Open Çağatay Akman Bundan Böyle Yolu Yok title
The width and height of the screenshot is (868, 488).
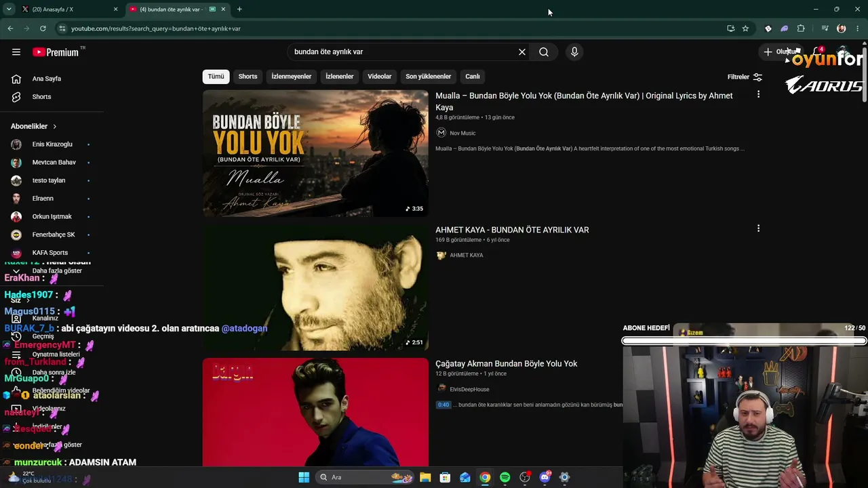506,364
